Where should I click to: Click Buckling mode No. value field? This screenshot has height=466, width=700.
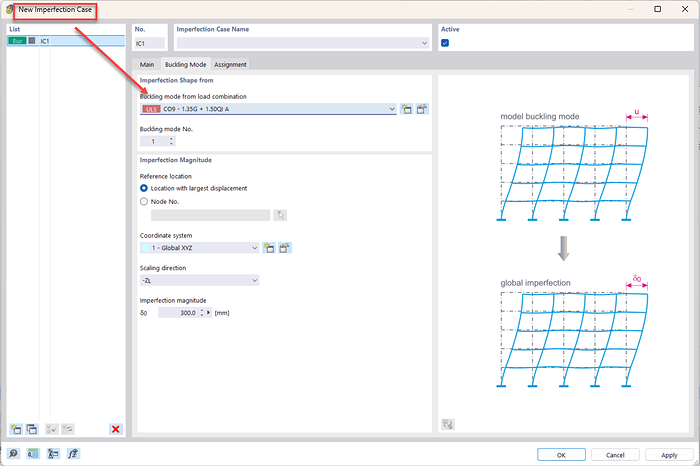[x=154, y=141]
